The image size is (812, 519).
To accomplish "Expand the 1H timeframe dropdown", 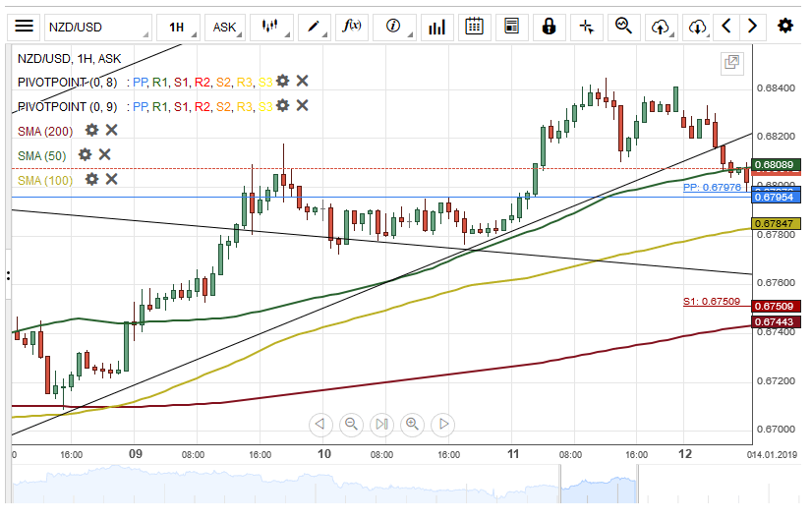I will click(178, 27).
